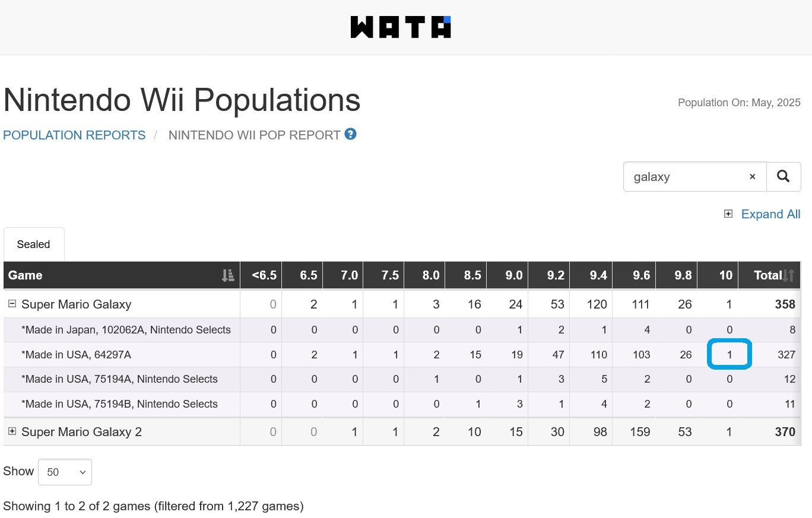The height and width of the screenshot is (518, 812).
Task: Click the sort icon in Game column
Action: click(x=228, y=275)
